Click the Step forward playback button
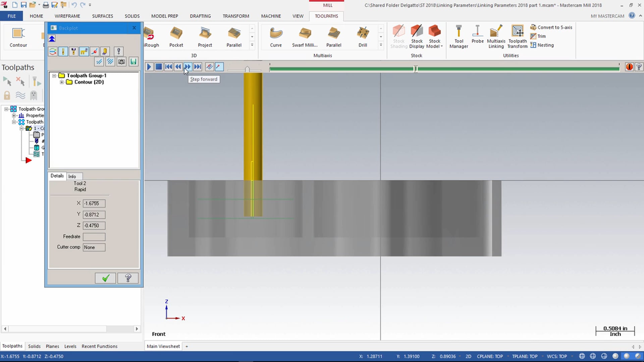Viewport: 644px width, 362px height. [187, 66]
